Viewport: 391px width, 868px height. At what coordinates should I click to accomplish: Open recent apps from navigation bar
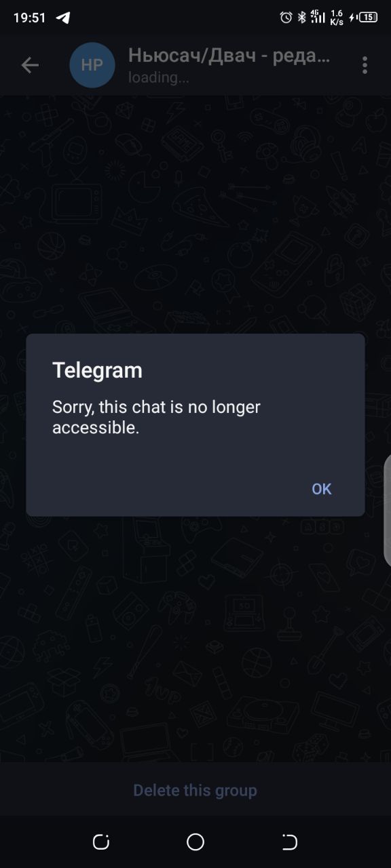click(x=101, y=842)
